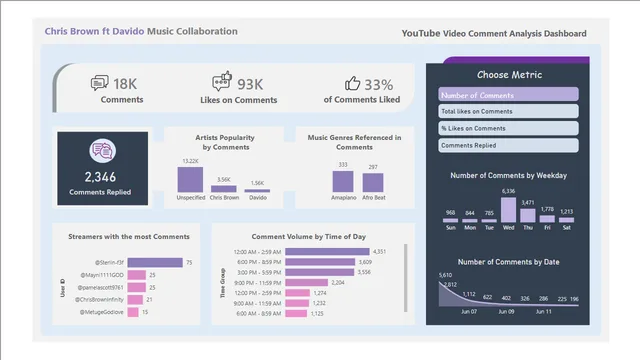Click the likes on comments icon beside 93K

pos(222,81)
